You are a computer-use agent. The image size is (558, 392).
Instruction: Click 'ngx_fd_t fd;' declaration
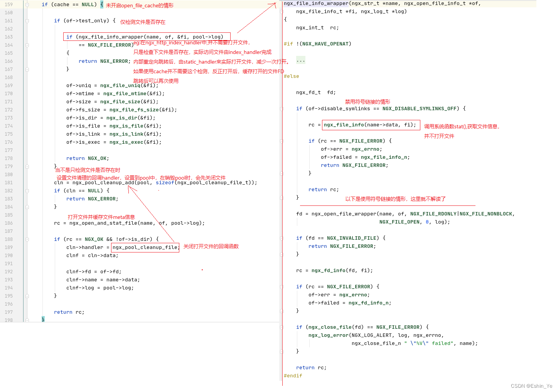pyautogui.click(x=316, y=93)
